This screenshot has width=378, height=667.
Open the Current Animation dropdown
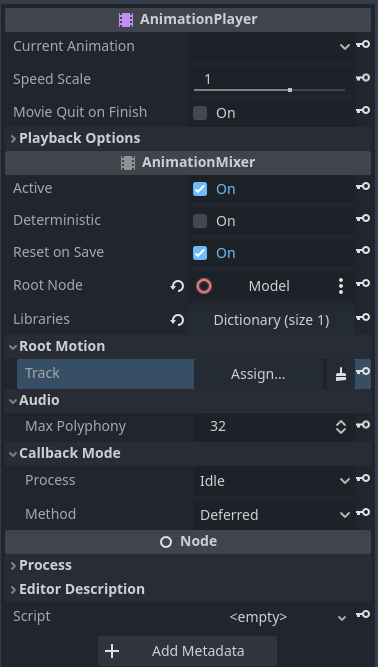click(x=271, y=46)
